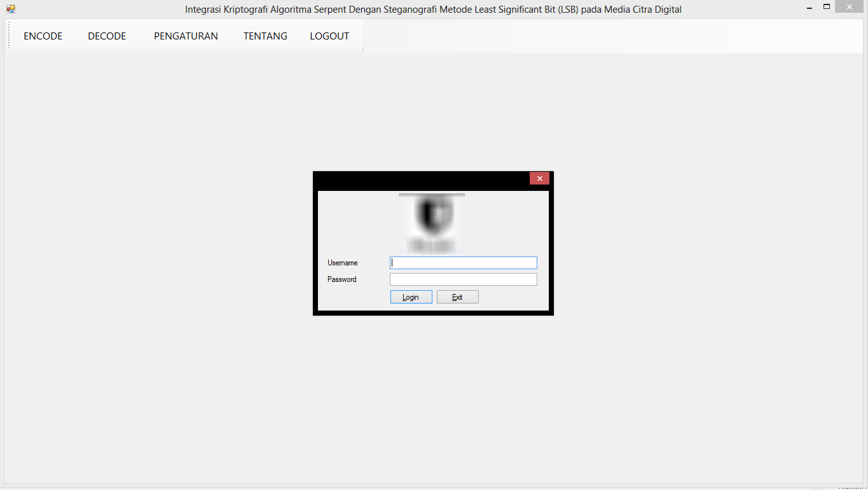Select PENGATURAN in the menu bar
The height and width of the screenshot is (490, 868).
[x=186, y=36]
